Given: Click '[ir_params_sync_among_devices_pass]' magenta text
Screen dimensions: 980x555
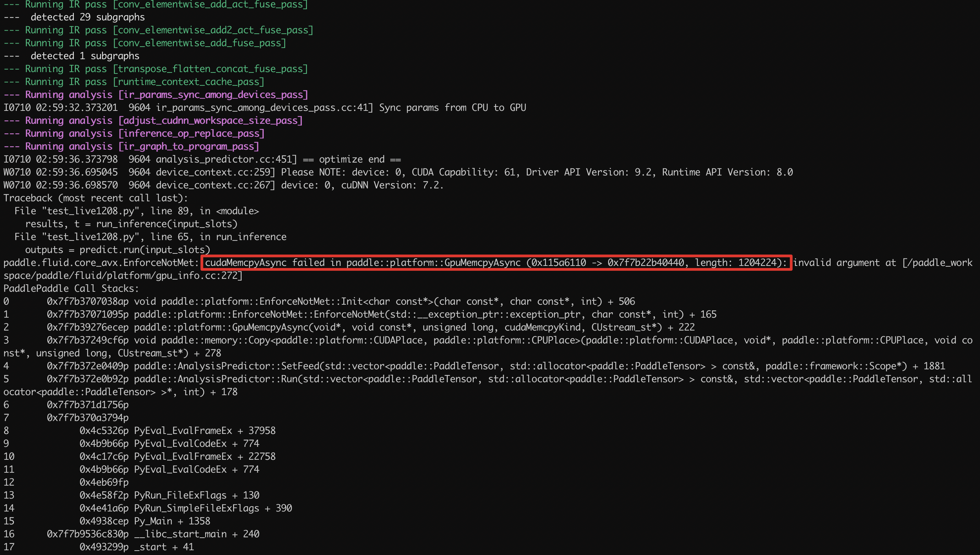Looking at the screenshot, I should click(213, 95).
